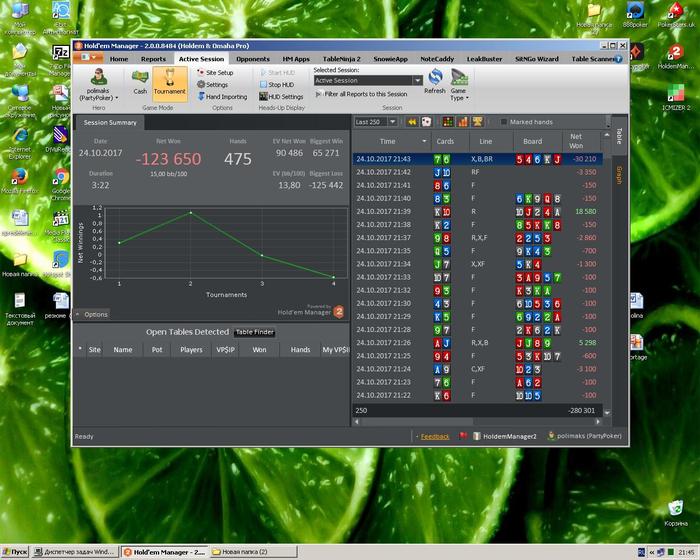This screenshot has height=560, width=700.
Task: Open Mozilla Firefox desktop shortcut
Action: tap(18, 181)
